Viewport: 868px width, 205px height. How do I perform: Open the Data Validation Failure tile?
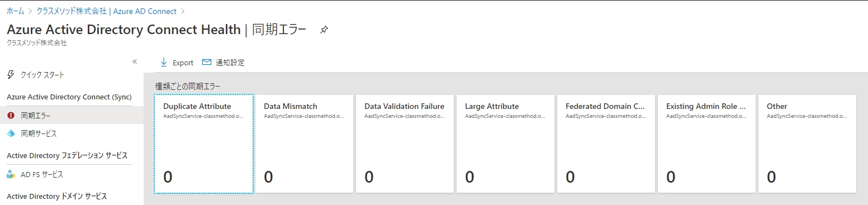405,144
